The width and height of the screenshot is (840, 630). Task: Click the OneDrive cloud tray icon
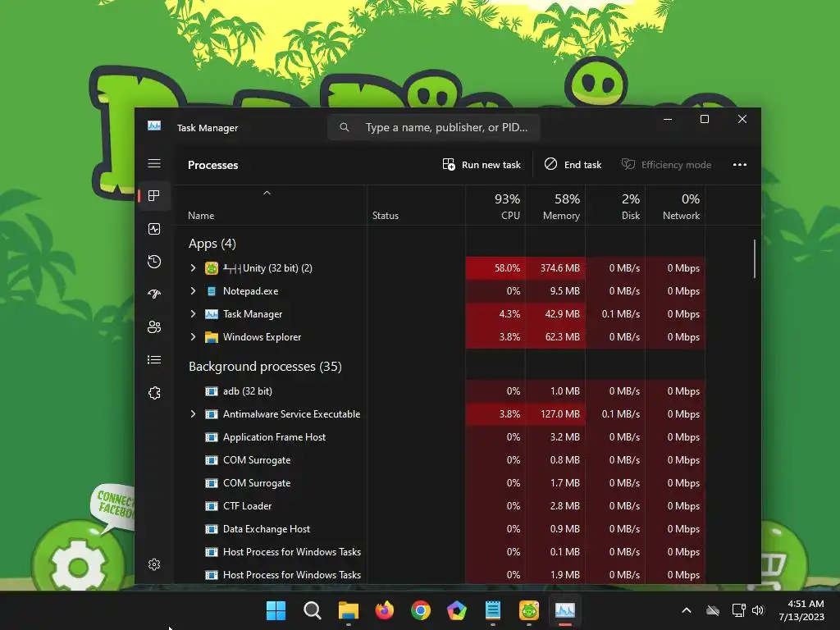point(713,610)
